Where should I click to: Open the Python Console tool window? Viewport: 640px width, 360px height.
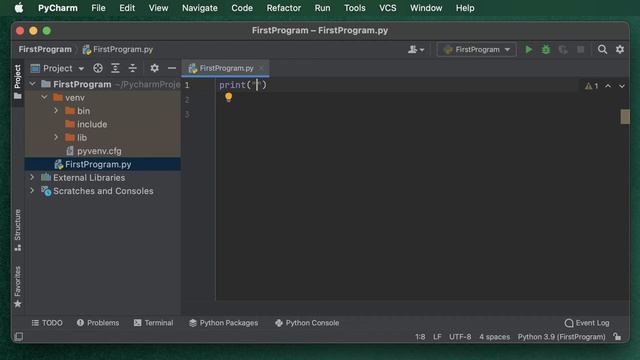[x=307, y=323]
